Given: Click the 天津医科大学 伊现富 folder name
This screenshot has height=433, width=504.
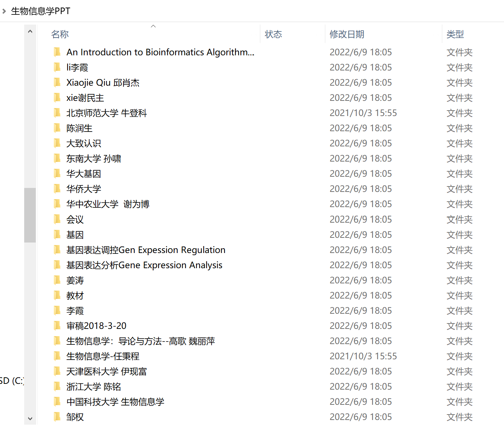Looking at the screenshot, I should 107,371.
